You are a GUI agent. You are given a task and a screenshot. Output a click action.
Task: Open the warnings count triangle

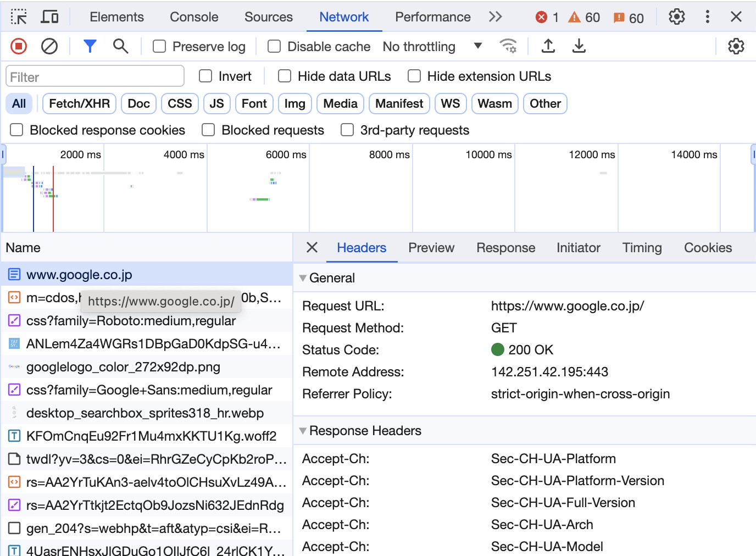[x=584, y=18]
